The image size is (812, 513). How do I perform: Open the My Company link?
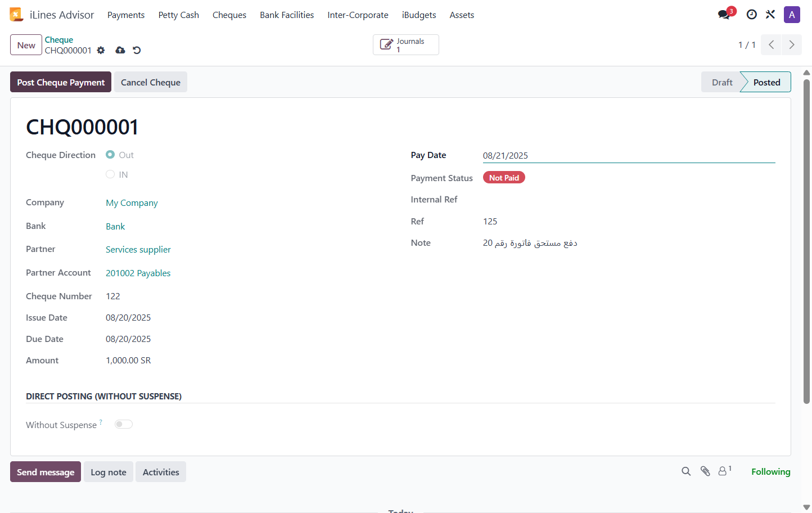coord(132,203)
